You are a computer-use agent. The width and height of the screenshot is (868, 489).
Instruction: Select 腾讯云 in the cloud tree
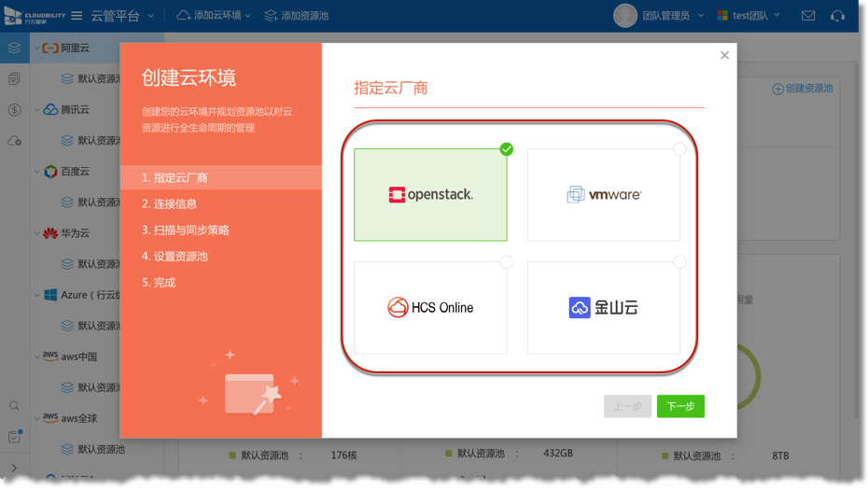[x=75, y=109]
